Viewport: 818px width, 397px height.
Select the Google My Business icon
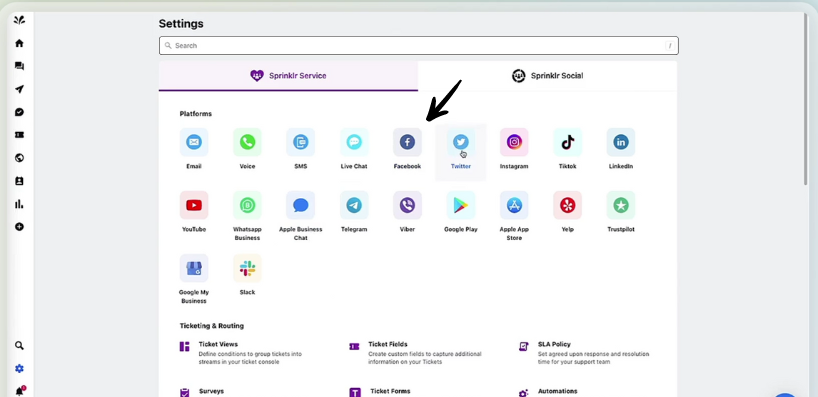pos(194,268)
